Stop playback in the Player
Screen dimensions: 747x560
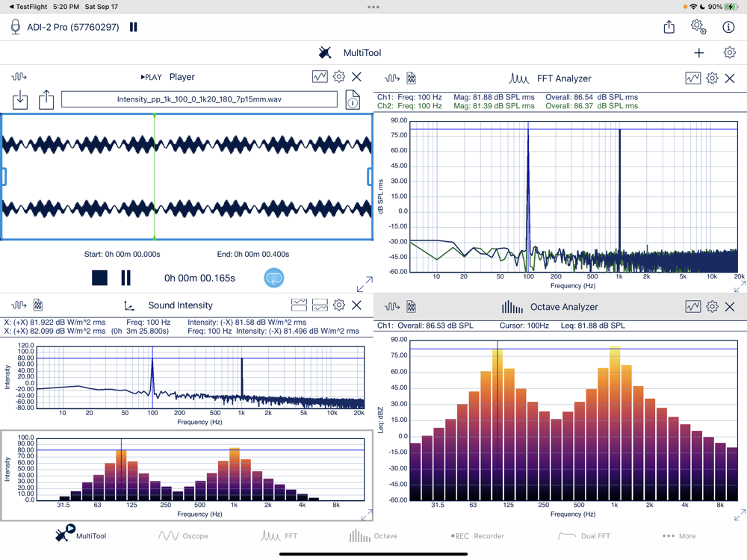99,278
